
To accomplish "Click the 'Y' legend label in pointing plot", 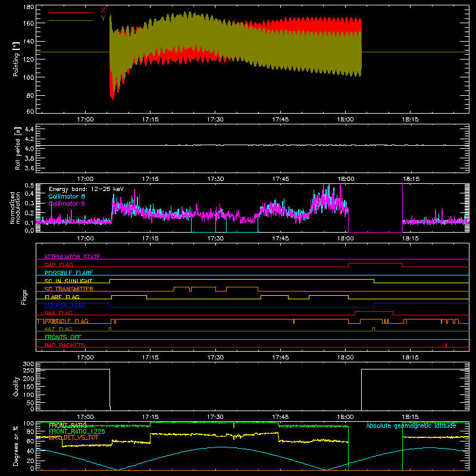I will coord(103,18).
